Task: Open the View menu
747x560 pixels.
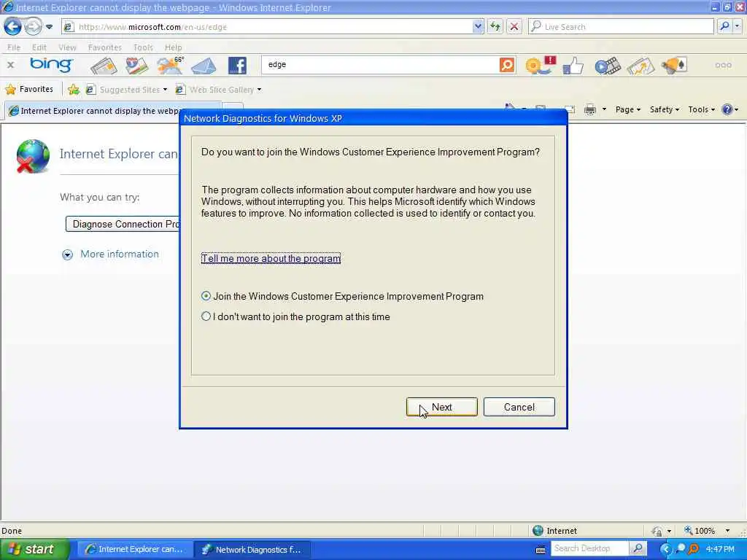Action: pyautogui.click(x=67, y=47)
